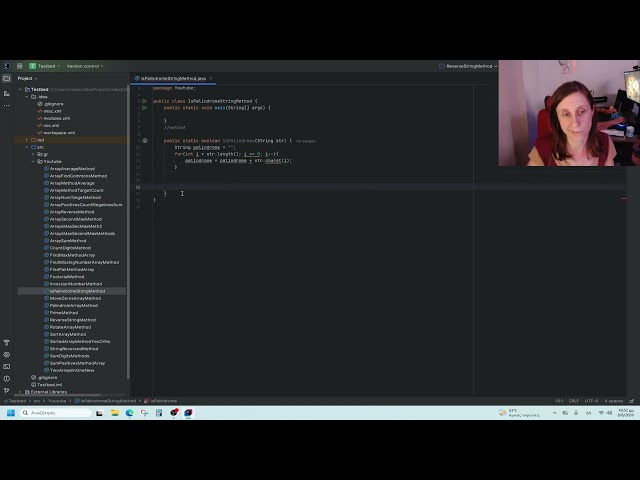Open Calculator from taskbar
The width and height of the screenshot is (640, 480).
point(159,413)
